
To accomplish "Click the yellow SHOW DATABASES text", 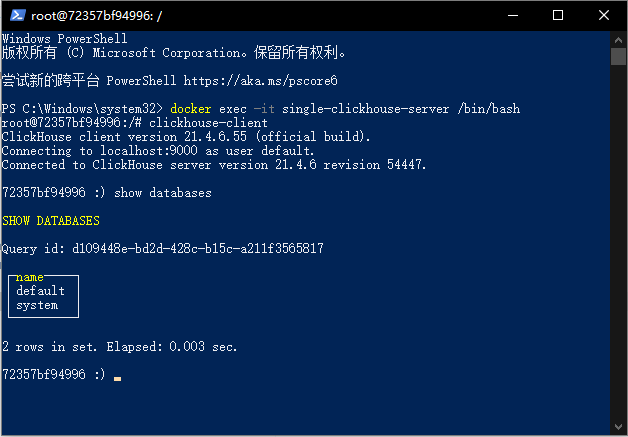I will (51, 221).
